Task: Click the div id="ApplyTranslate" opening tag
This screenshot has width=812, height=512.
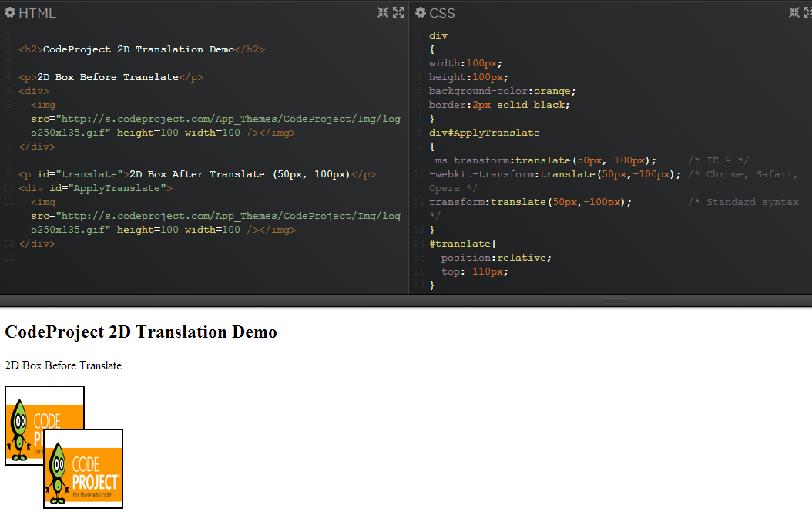Action: click(96, 188)
